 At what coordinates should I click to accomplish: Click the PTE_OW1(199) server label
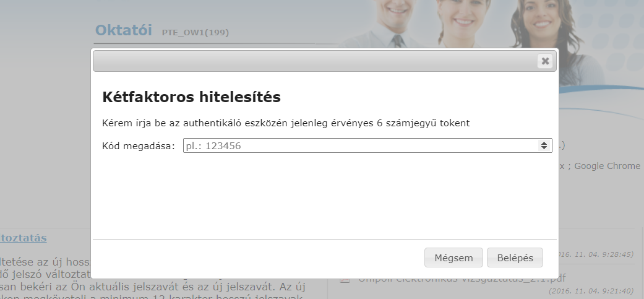pyautogui.click(x=195, y=32)
